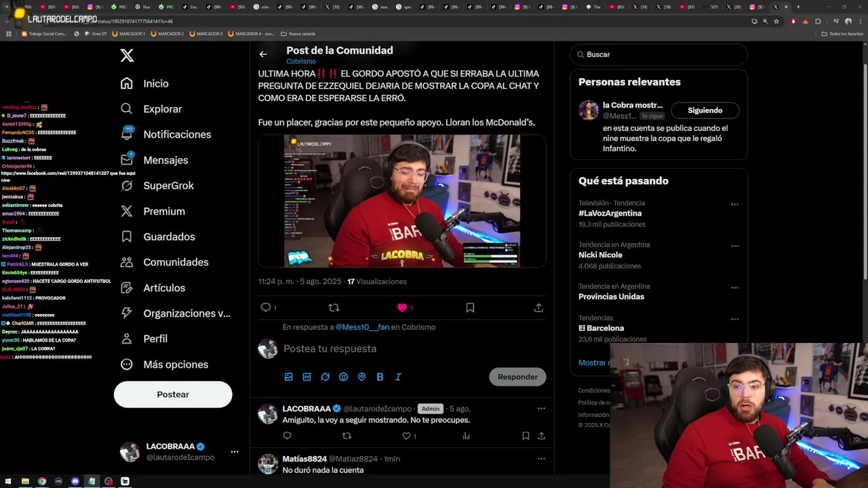Insert emoji into reply
This screenshot has width=868, height=488.
tap(343, 377)
